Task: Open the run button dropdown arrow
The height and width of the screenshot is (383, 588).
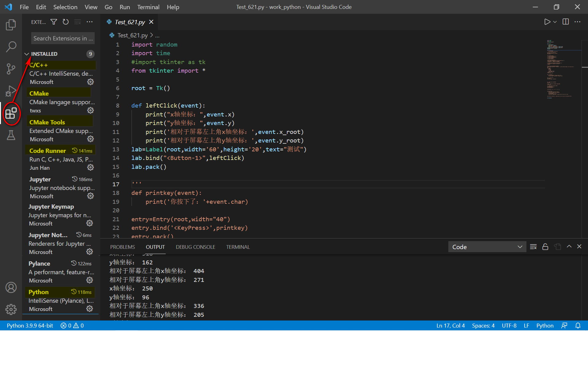Action: [555, 22]
